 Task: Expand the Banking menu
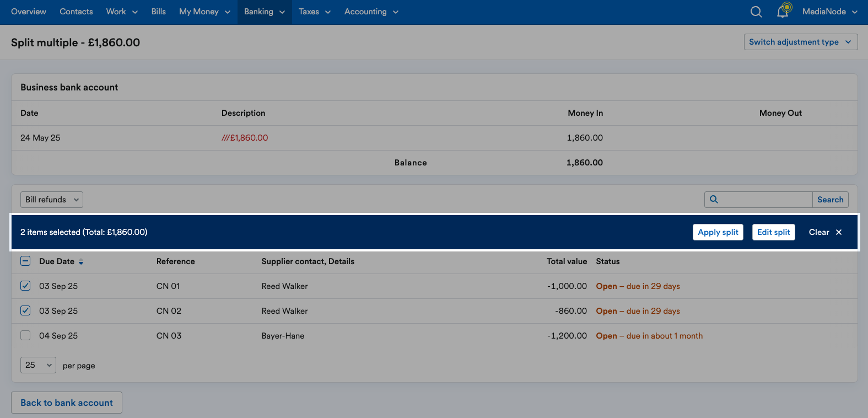tap(265, 12)
